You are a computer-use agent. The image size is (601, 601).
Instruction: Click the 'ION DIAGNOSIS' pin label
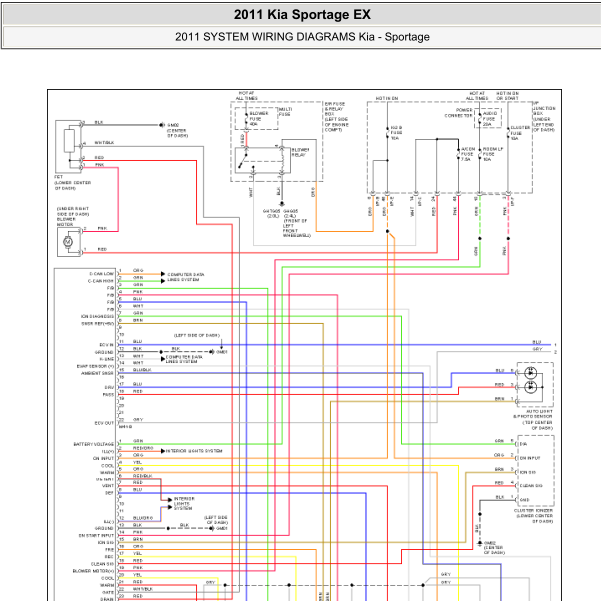tap(97, 317)
